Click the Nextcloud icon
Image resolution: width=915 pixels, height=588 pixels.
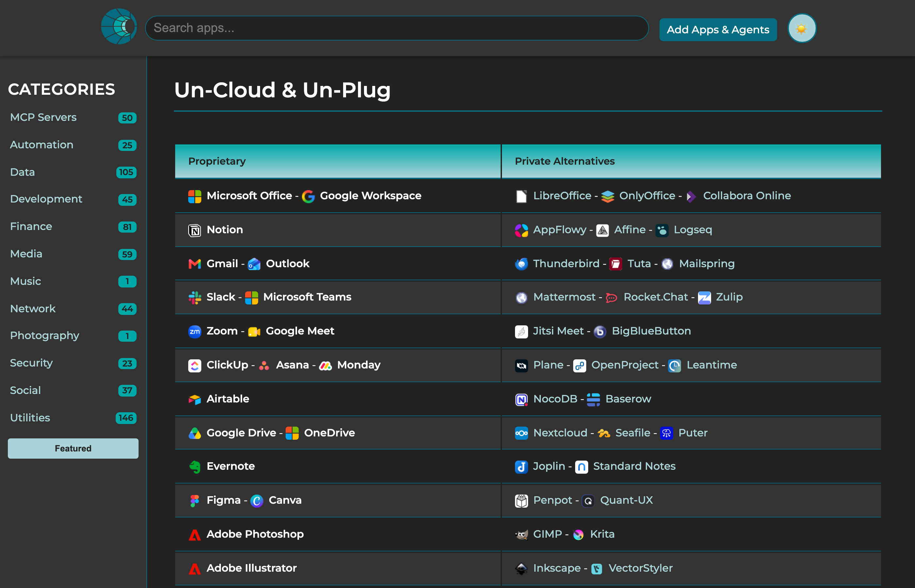[521, 433]
